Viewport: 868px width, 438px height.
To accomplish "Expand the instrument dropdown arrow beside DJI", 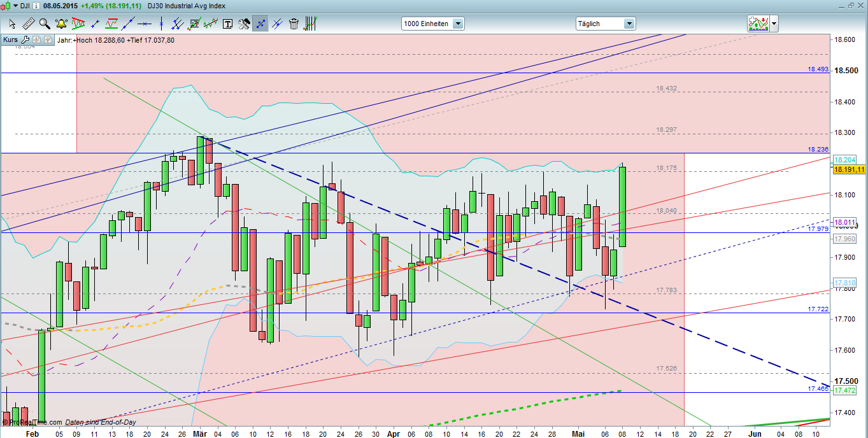I will tap(15, 5).
